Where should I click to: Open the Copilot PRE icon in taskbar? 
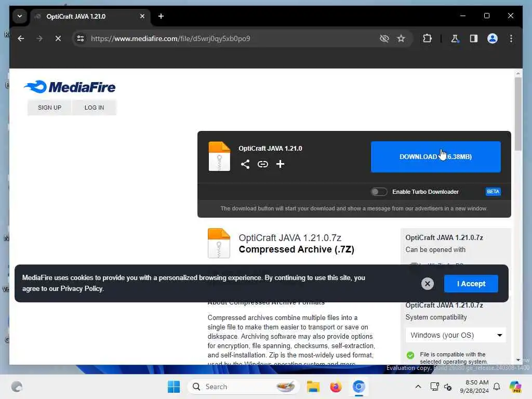[x=515, y=387]
